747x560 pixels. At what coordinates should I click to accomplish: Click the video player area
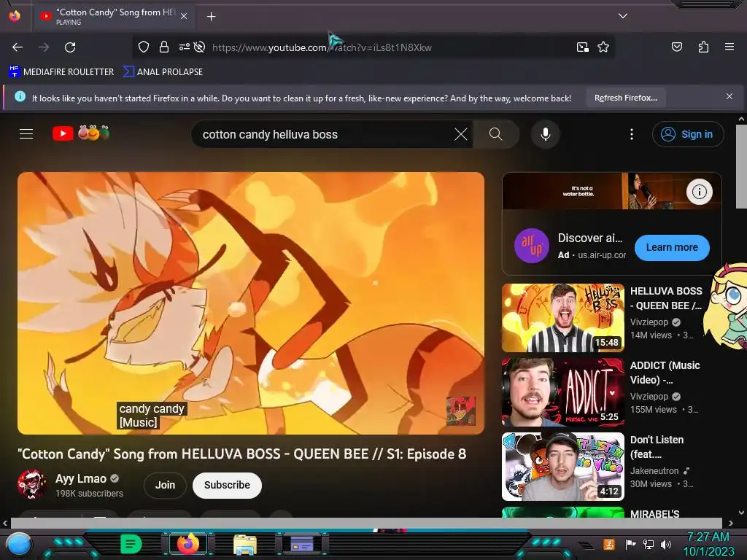point(251,303)
